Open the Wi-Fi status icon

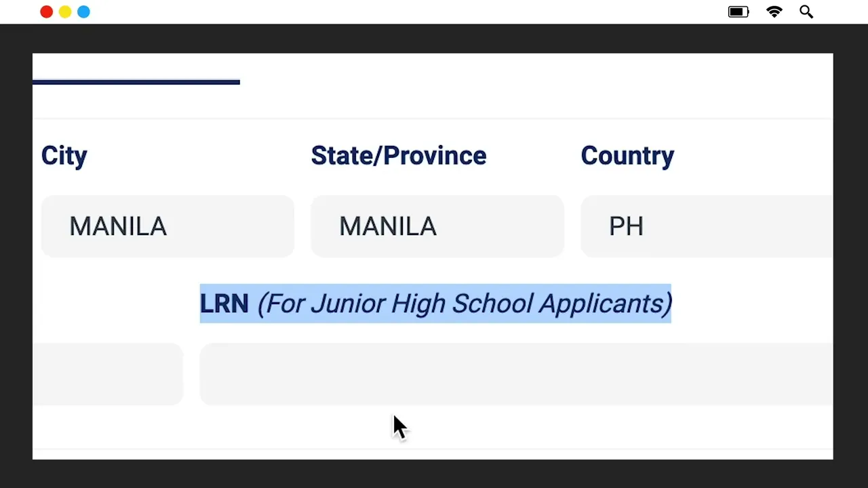[774, 12]
